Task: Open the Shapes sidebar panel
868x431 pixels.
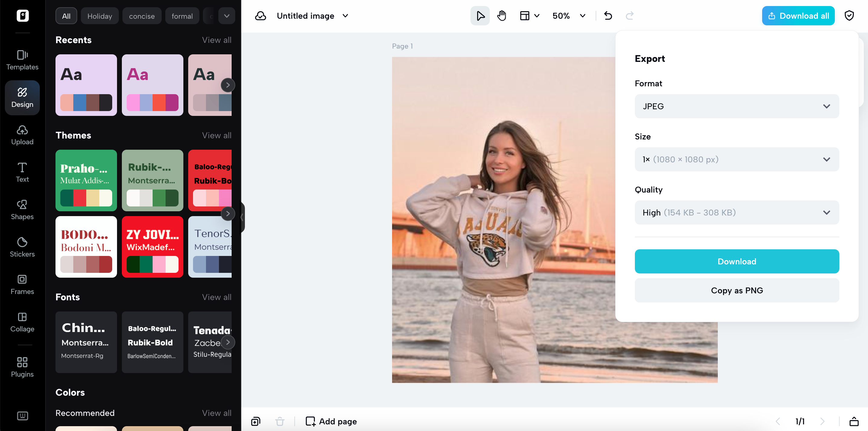Action: pyautogui.click(x=22, y=209)
